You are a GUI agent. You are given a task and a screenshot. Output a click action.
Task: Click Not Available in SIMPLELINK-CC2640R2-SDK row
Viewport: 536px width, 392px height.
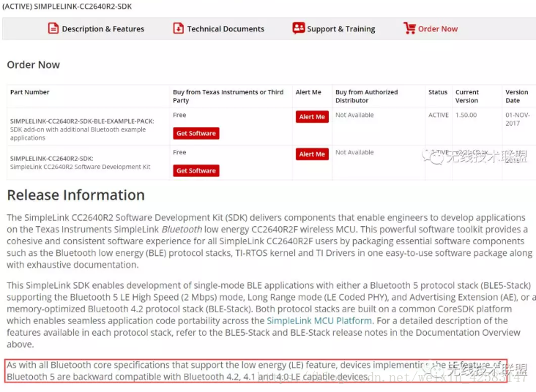[x=354, y=152]
